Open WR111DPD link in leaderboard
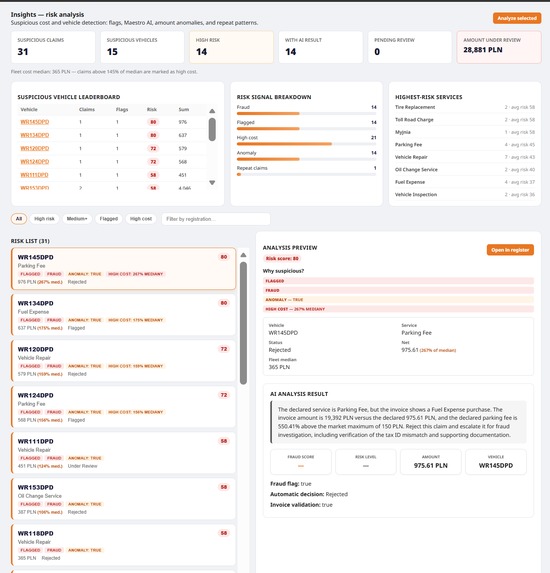The image size is (550, 573). pos(34,175)
